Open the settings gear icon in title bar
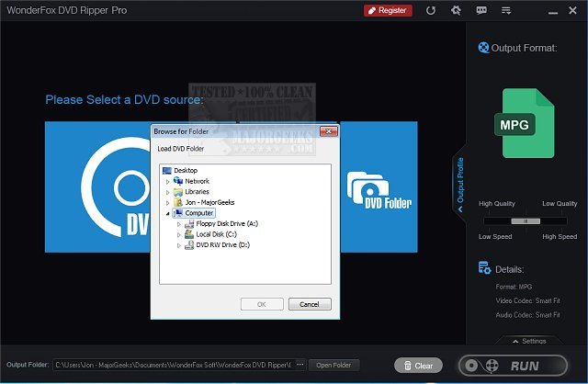This screenshot has height=384, width=588. click(456, 10)
